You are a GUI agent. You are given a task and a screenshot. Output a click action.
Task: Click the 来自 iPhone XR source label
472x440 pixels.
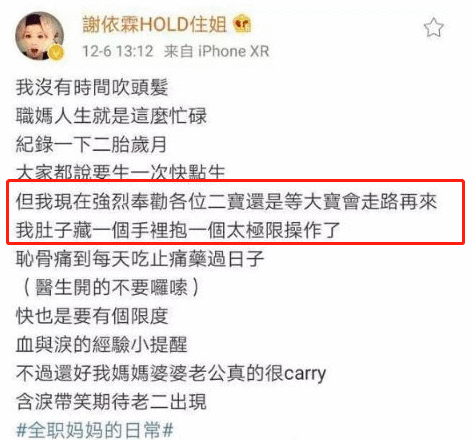pyautogui.click(x=216, y=51)
